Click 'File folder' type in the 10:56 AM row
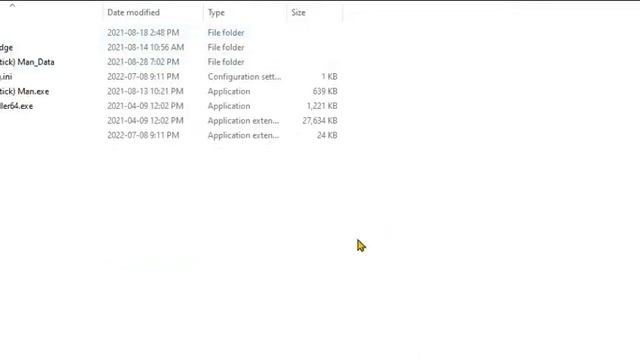This screenshot has height=360, width=640. point(226,47)
